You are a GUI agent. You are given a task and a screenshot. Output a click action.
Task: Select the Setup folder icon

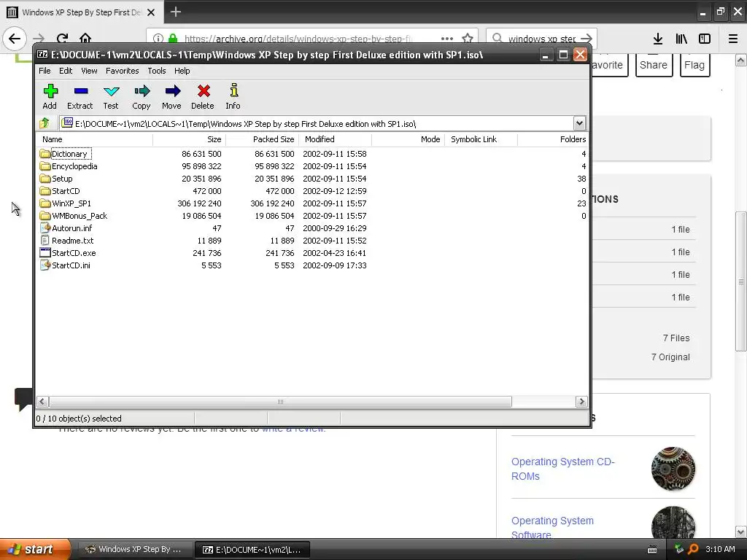pos(45,179)
